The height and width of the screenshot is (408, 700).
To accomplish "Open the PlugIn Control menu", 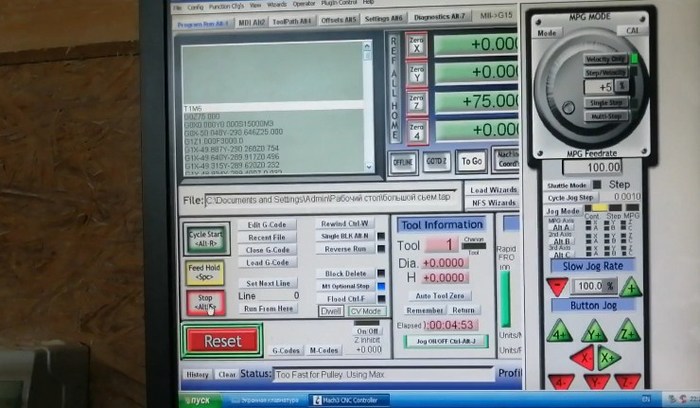I will pyautogui.click(x=338, y=3).
